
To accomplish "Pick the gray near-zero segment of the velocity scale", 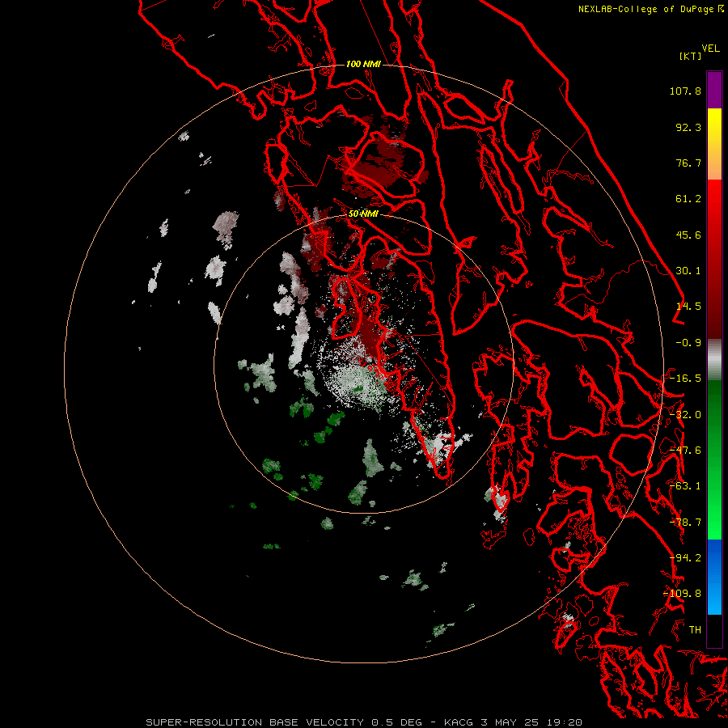I will point(714,360).
